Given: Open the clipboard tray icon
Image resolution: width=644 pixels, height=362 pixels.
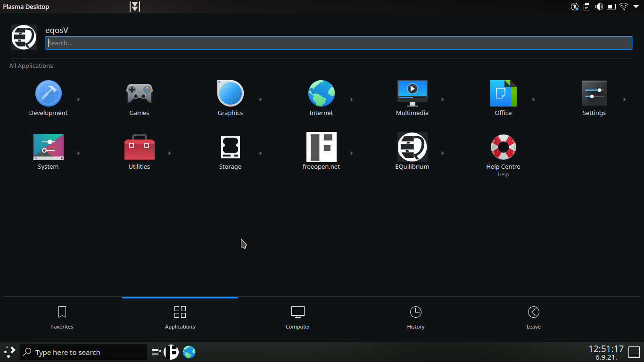Looking at the screenshot, I should pos(587,7).
